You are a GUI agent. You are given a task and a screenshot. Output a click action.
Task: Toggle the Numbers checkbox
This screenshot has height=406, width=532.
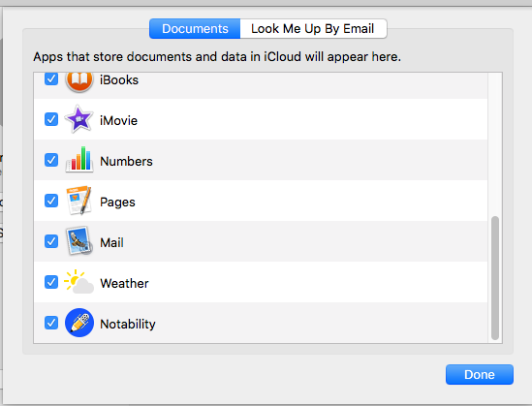point(51,160)
